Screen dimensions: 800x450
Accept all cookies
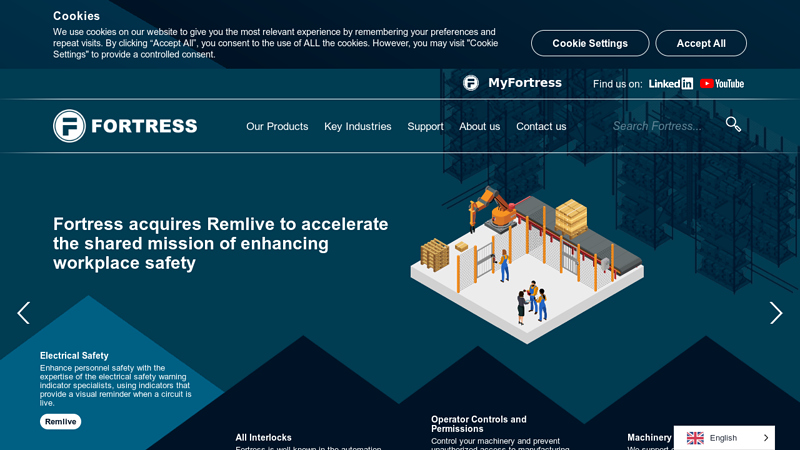(701, 43)
